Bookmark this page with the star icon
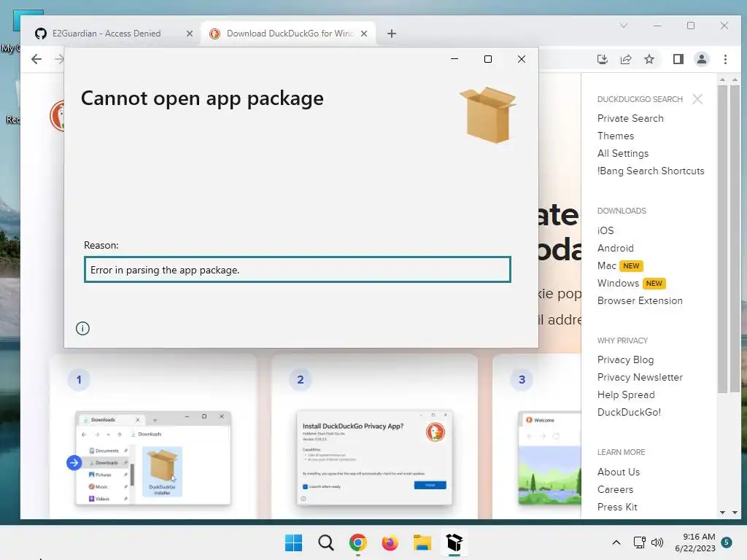747x560 pixels. tap(649, 59)
